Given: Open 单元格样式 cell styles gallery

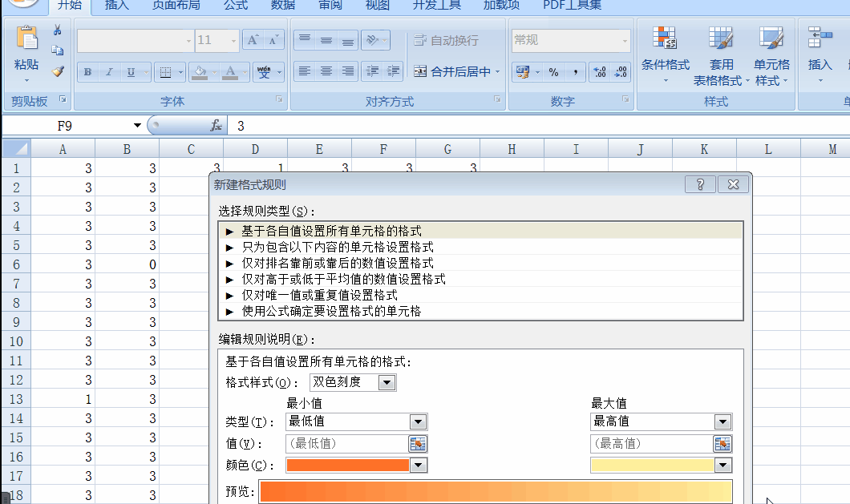Looking at the screenshot, I should tap(771, 55).
